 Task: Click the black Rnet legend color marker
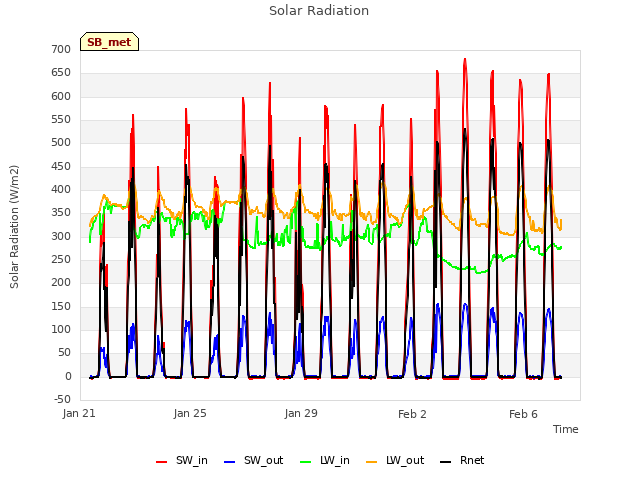446,462
